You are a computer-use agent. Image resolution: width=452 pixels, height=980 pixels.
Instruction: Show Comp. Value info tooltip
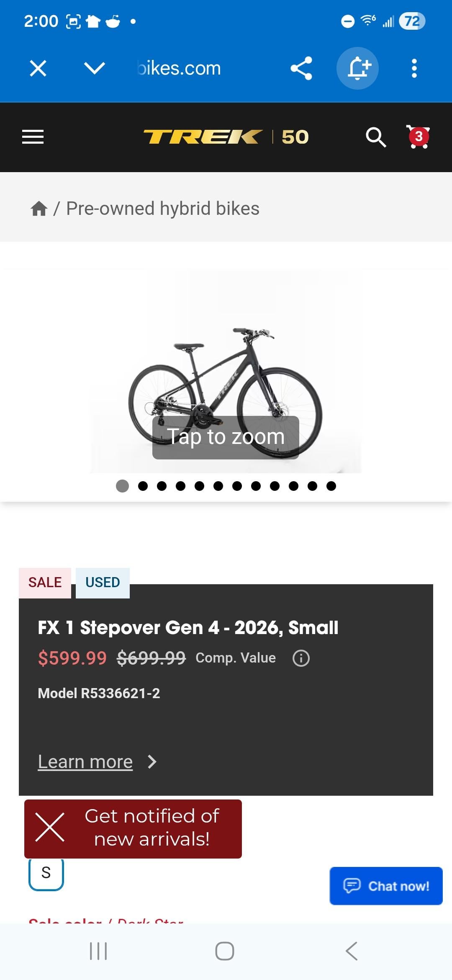click(301, 658)
